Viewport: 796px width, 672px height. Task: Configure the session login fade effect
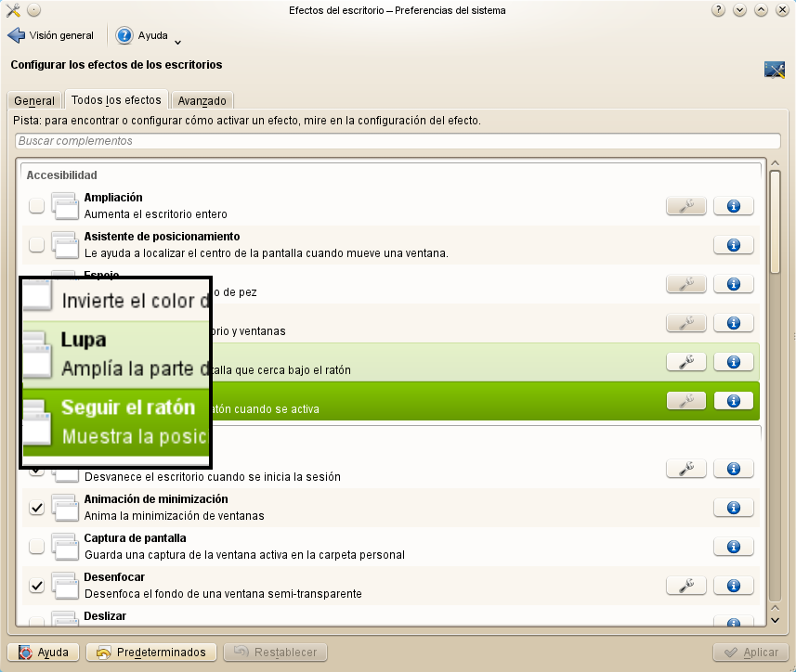tap(685, 469)
